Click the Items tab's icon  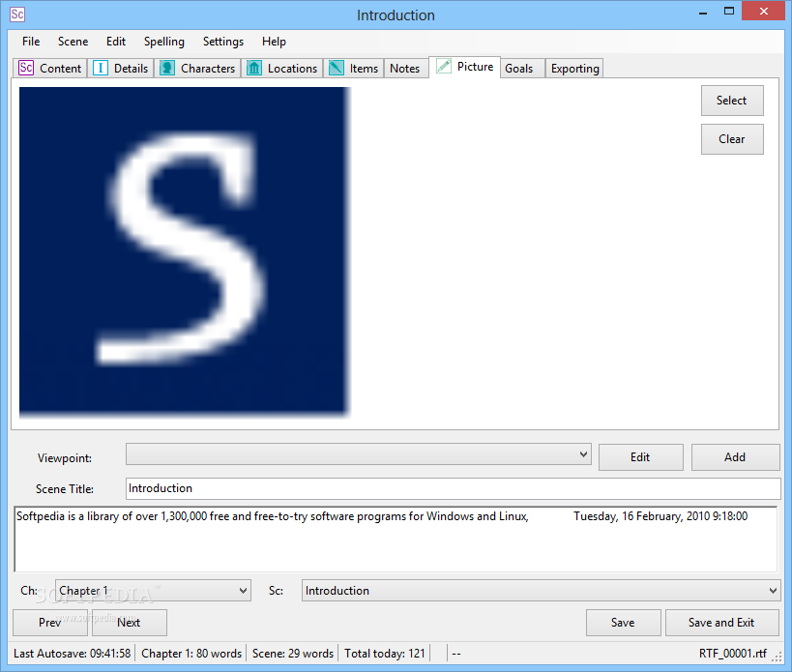[x=337, y=68]
